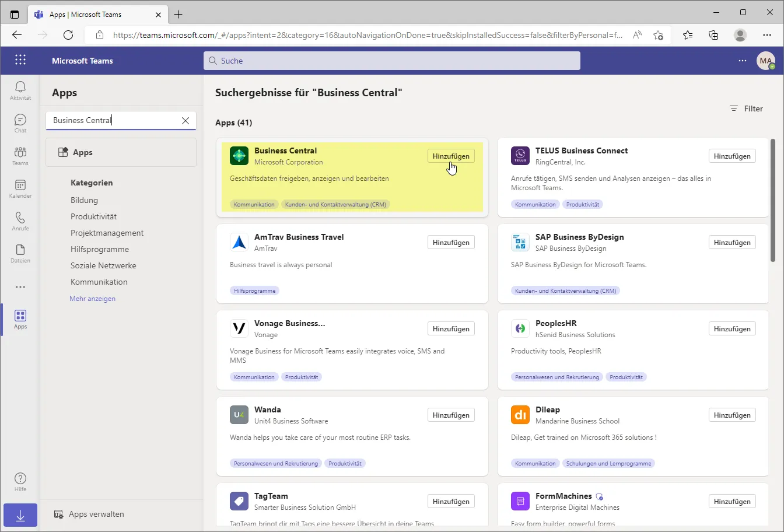
Task: Open the app launcher waffle icon
Action: tap(20, 60)
